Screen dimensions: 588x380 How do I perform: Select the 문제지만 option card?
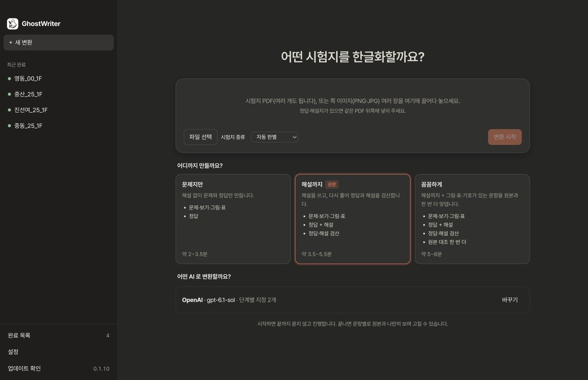click(233, 219)
